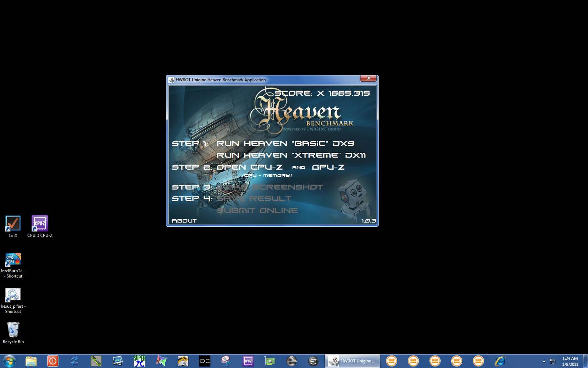Open the purple CPU-Z taskbar icon

(248, 361)
